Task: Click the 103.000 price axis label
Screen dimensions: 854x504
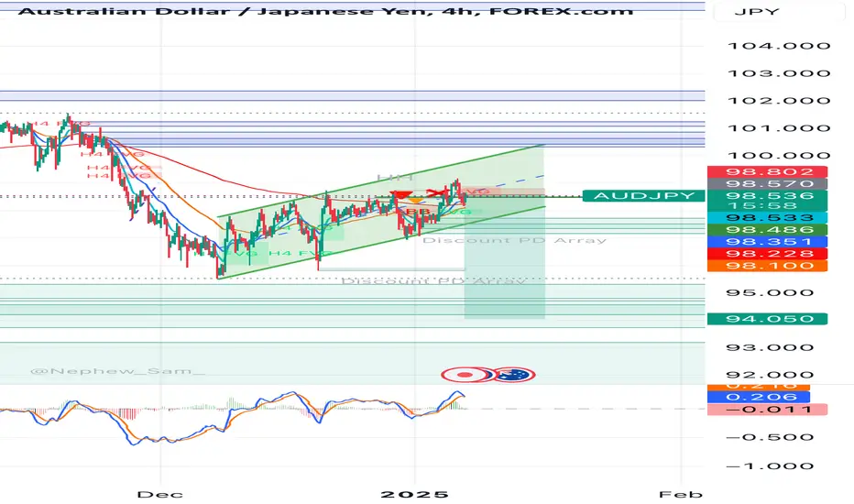Action: pos(779,73)
